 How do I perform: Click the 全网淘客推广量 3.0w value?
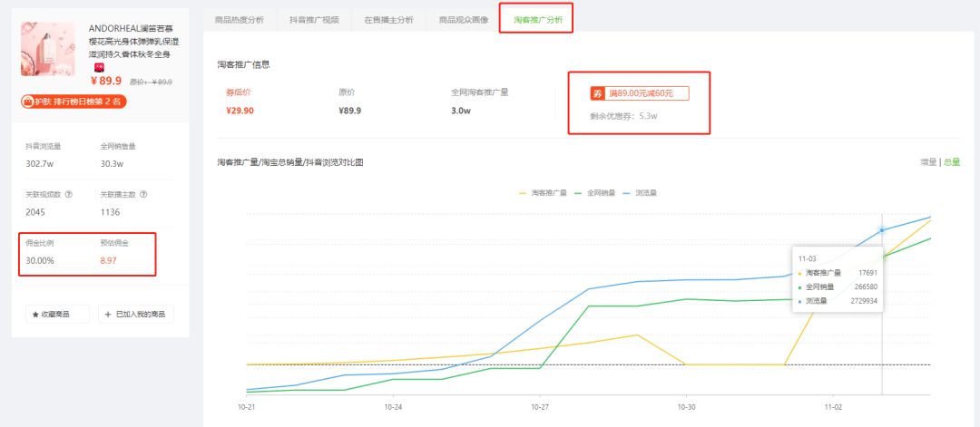(461, 111)
